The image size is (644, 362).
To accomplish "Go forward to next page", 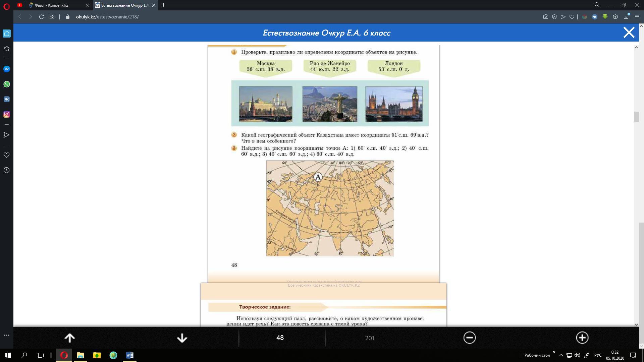I will (31, 17).
